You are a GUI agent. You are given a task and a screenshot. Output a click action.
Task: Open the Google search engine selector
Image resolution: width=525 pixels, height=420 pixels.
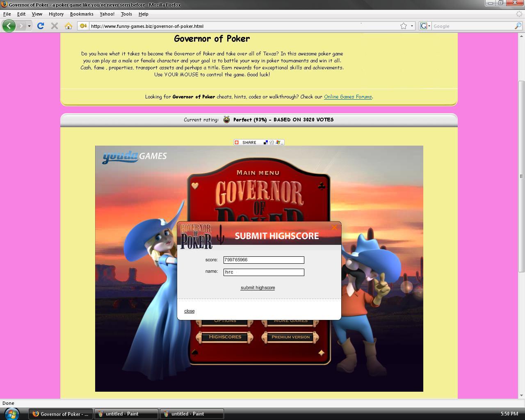click(425, 26)
